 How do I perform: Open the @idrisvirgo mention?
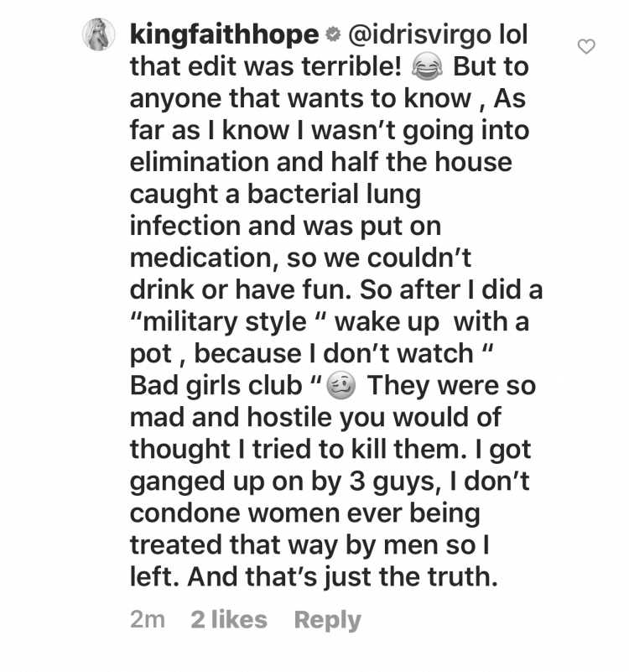[x=418, y=36]
